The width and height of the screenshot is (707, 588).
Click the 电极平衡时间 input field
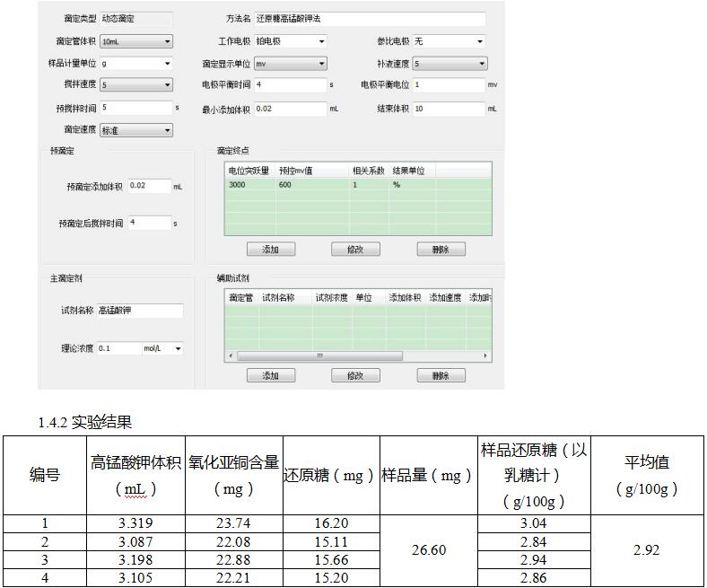tap(289, 85)
